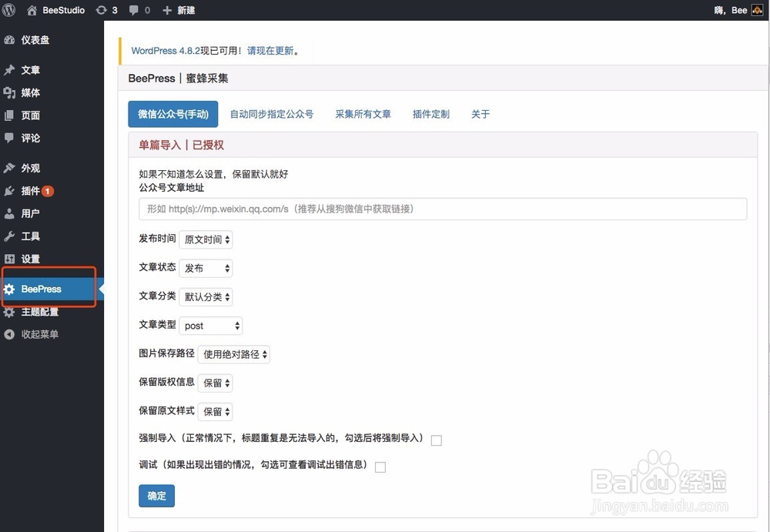The height and width of the screenshot is (532, 770).
Task: Click the 外观 appearance icon in the sidebar
Action: point(10,167)
